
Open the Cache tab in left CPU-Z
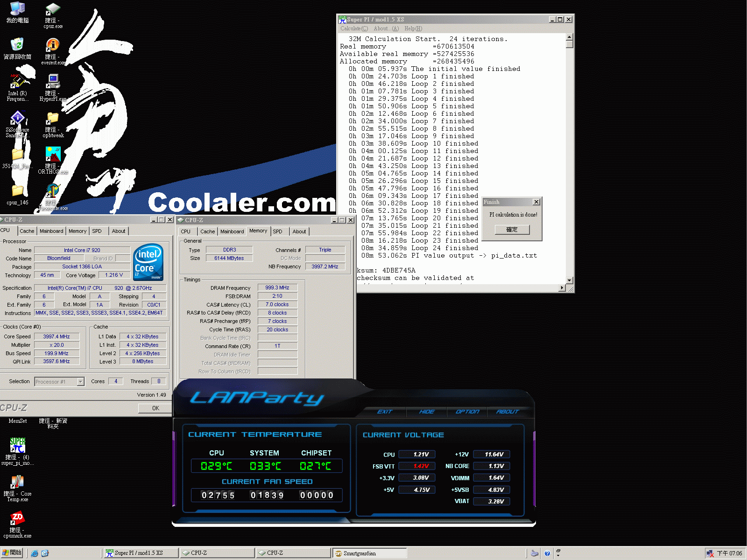tap(27, 231)
